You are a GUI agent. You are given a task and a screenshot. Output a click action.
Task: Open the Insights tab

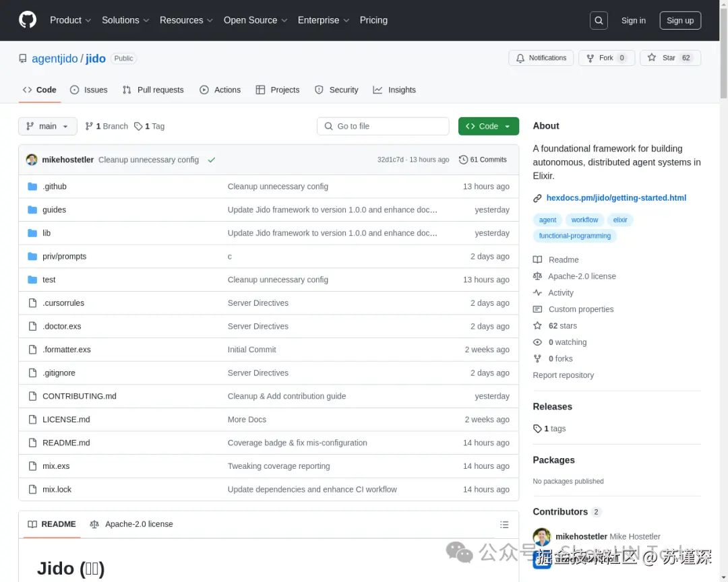pos(394,90)
